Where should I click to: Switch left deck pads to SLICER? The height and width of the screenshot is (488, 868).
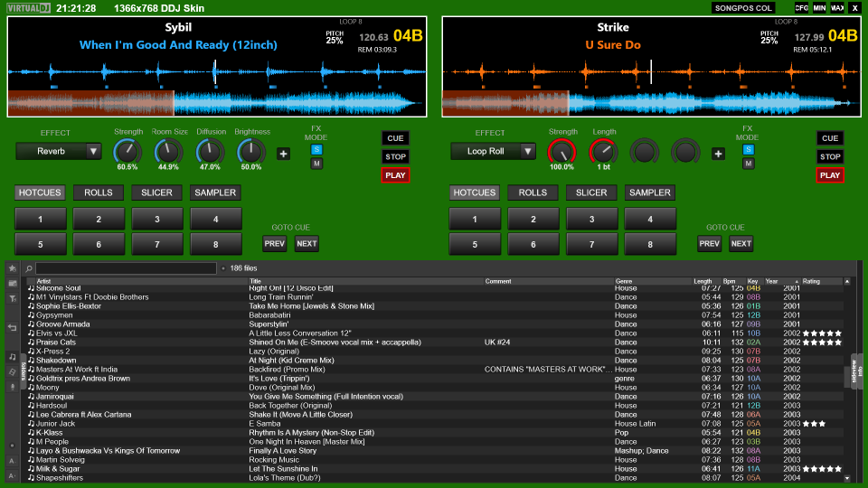(156, 192)
